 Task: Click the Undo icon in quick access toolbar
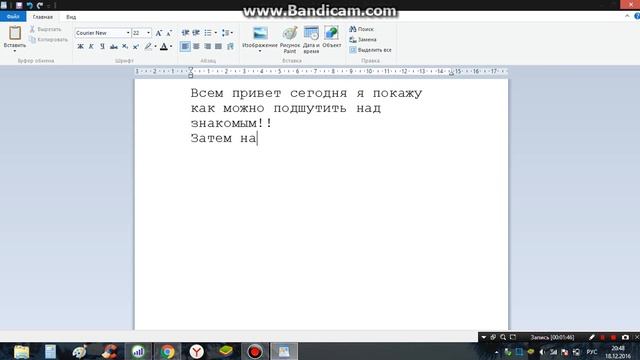pyautogui.click(x=29, y=5)
